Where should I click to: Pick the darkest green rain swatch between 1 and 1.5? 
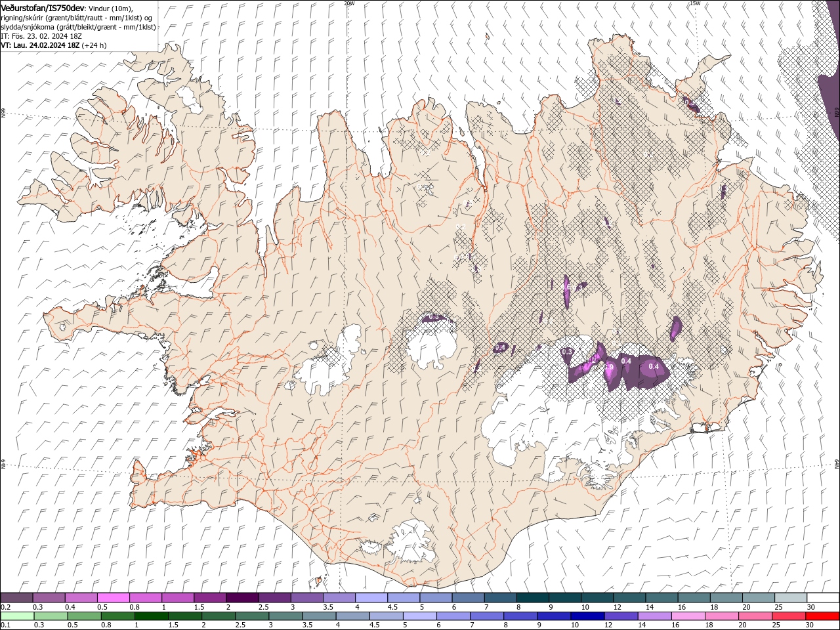pos(151,616)
